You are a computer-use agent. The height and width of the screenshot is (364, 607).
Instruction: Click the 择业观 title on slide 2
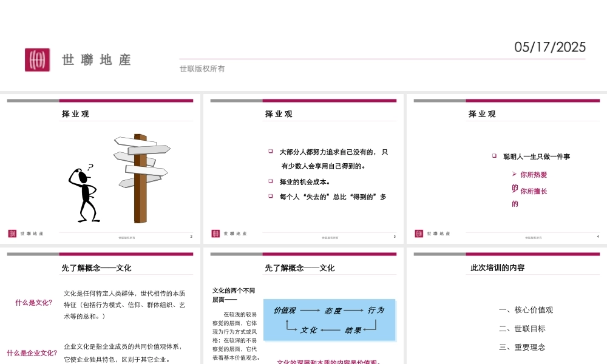coord(75,114)
